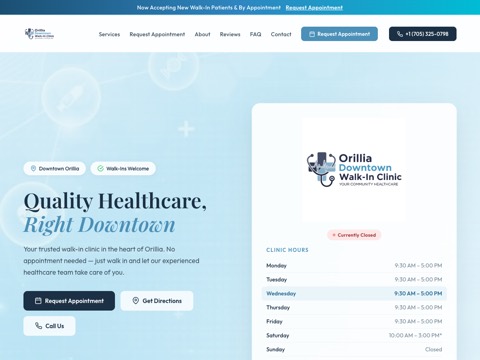Click the Walk-Ins Welcome badge
The image size is (480, 360).
123,168
